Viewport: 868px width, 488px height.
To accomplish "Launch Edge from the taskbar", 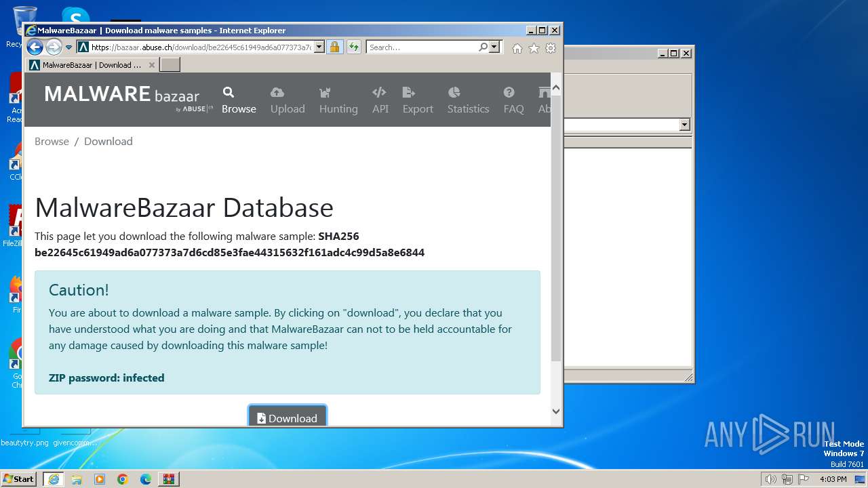I will (x=146, y=479).
